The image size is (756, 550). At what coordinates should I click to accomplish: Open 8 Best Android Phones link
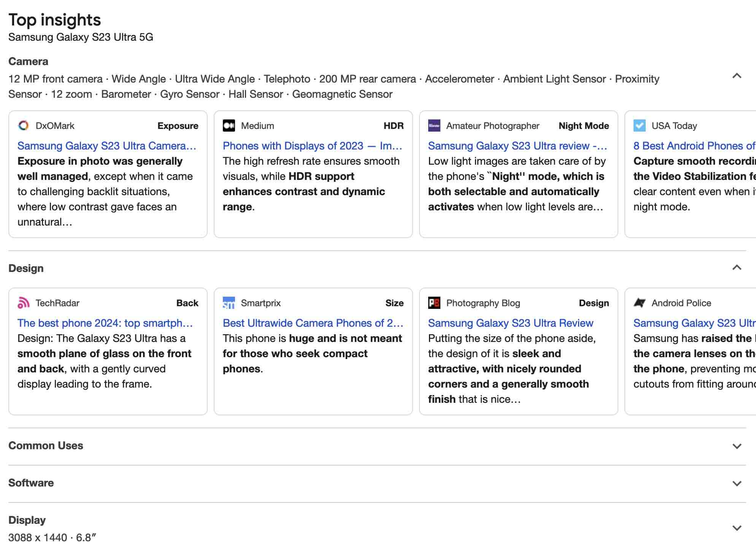(694, 146)
